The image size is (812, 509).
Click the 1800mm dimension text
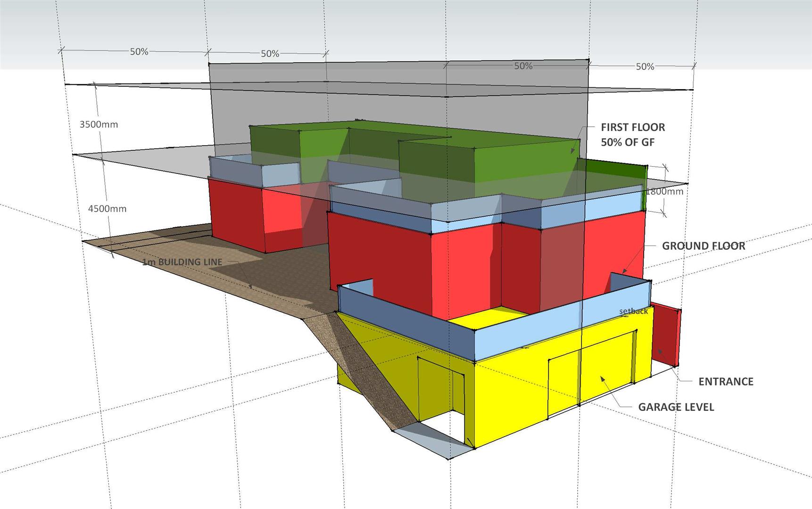coord(664,191)
